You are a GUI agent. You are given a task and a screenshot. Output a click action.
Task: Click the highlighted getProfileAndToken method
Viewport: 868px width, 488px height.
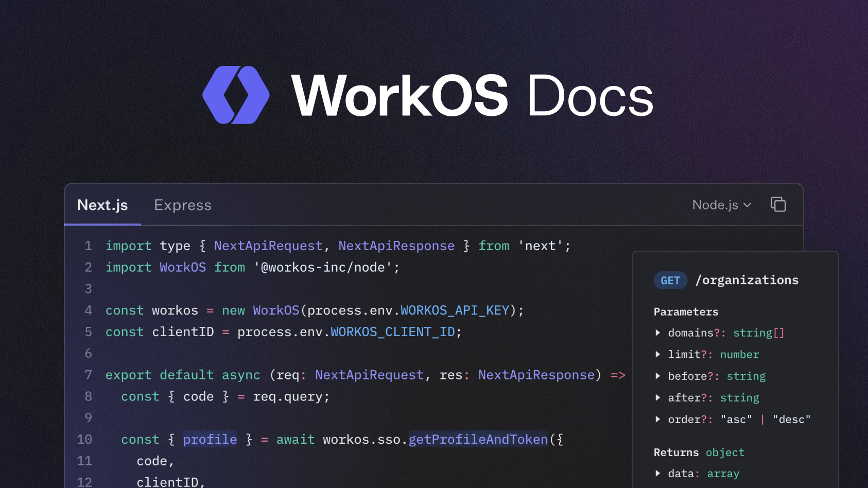click(x=478, y=440)
